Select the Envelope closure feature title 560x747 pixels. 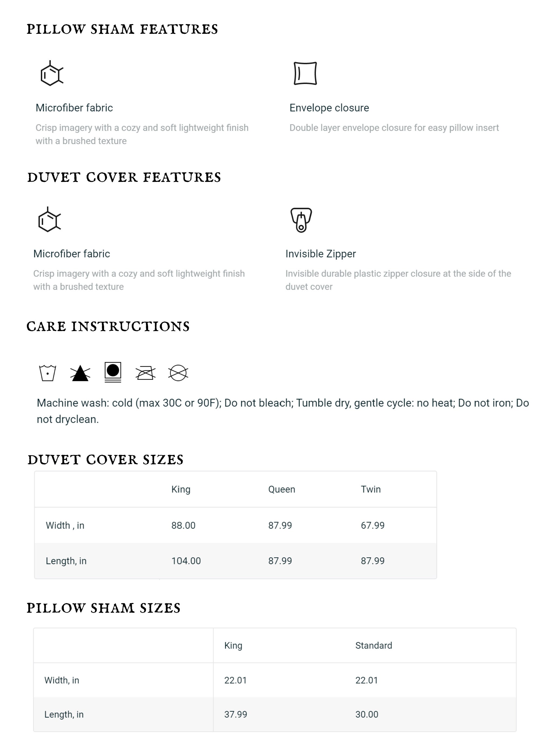coord(329,108)
